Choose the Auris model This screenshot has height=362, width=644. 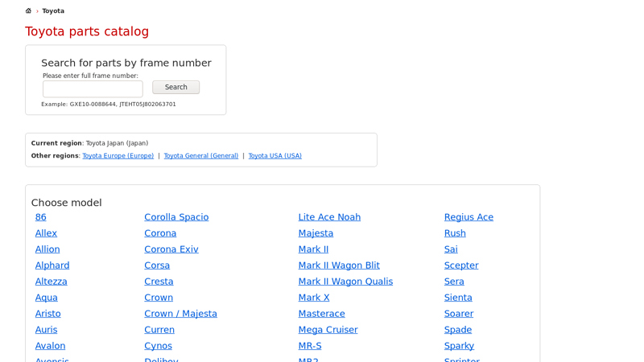(x=47, y=329)
